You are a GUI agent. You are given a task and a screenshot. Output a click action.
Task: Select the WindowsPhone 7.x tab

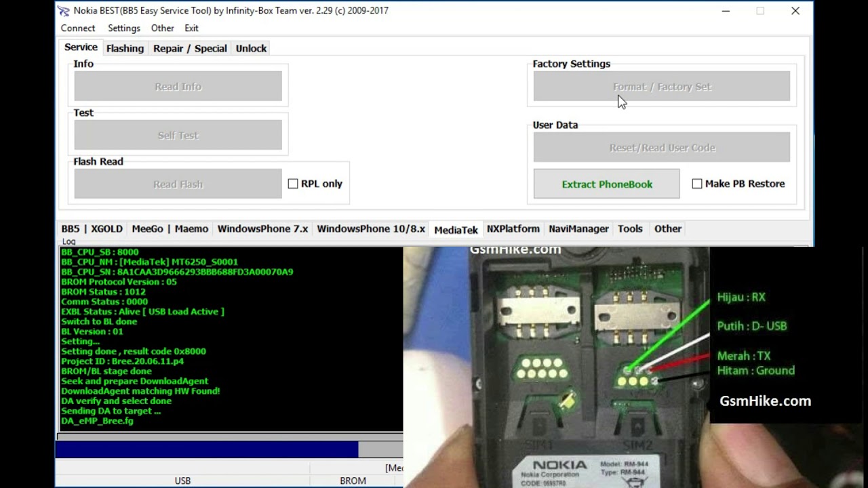(262, 228)
